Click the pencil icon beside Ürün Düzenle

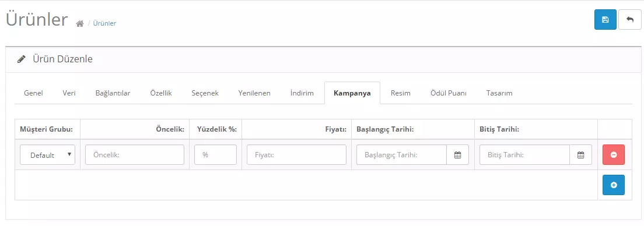pos(21,59)
